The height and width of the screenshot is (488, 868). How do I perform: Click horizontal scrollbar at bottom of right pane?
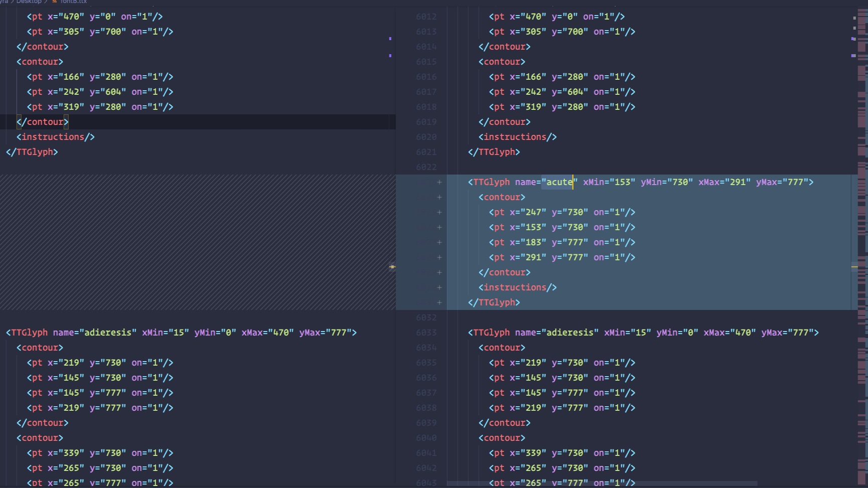click(602, 483)
